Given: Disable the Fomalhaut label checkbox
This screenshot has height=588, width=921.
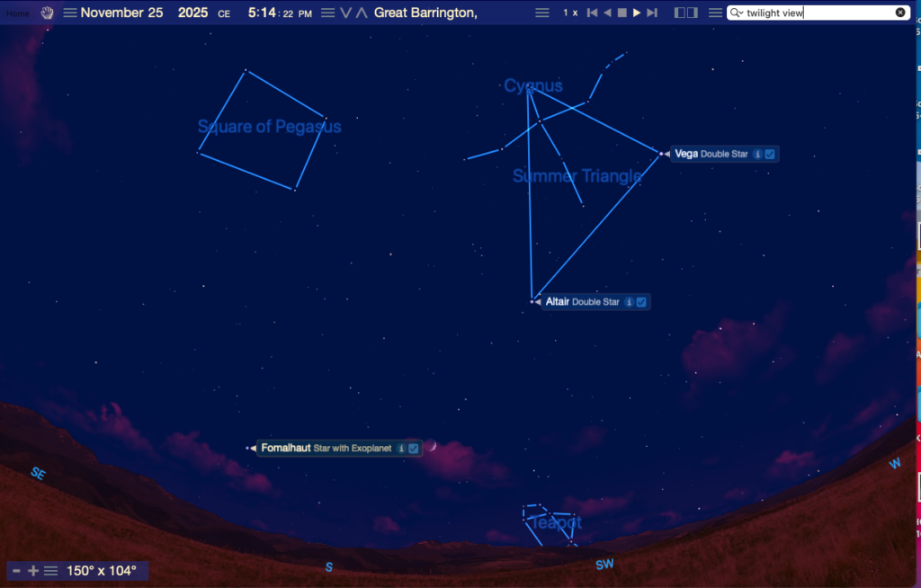Looking at the screenshot, I should (x=414, y=448).
